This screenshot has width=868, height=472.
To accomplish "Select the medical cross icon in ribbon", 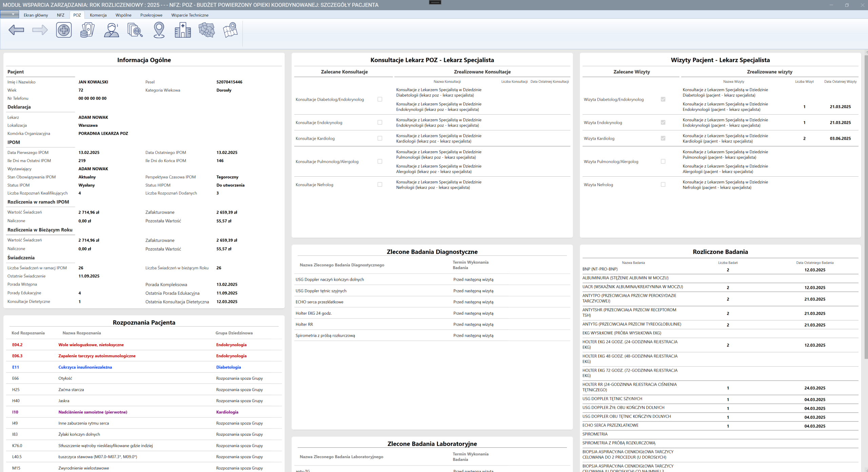I will pos(64,30).
